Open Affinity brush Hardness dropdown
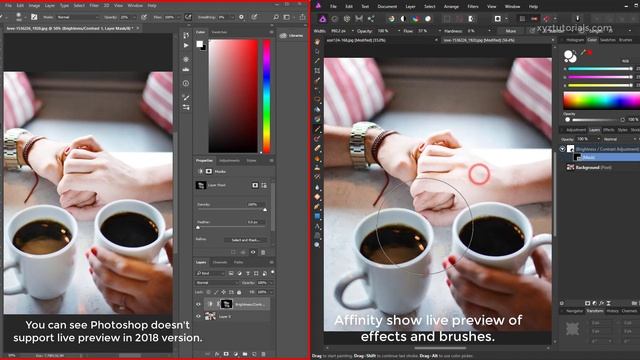Screen dimensions: 640x360 pyautogui.click(x=489, y=31)
